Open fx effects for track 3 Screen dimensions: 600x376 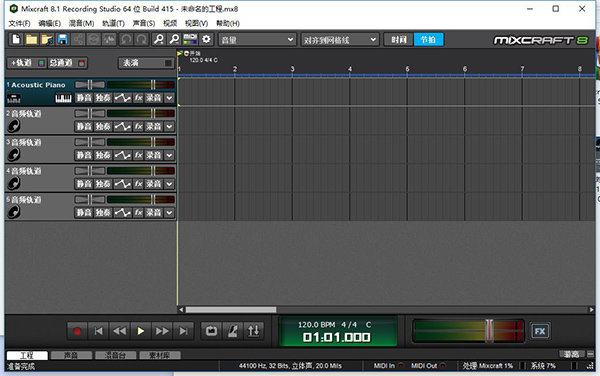[x=138, y=155]
